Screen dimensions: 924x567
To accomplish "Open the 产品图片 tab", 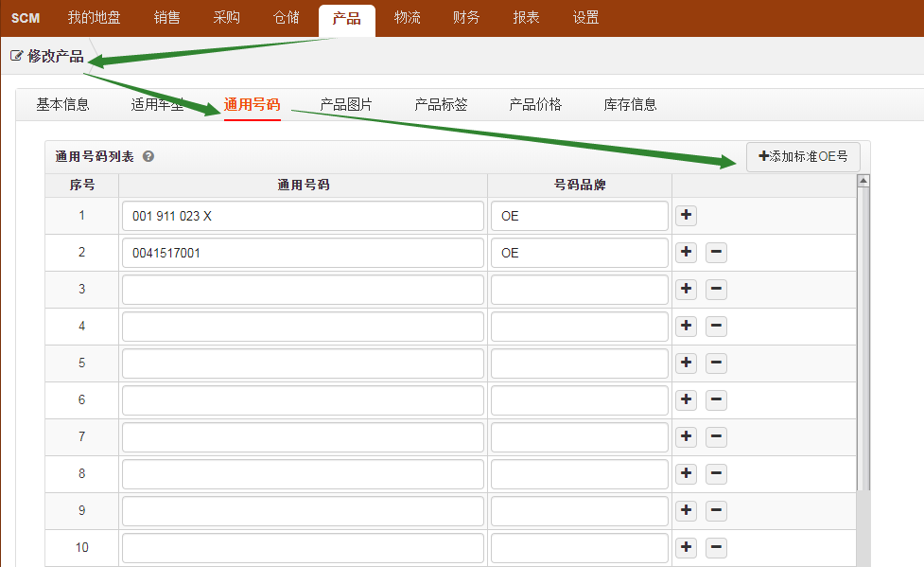I will [x=346, y=104].
